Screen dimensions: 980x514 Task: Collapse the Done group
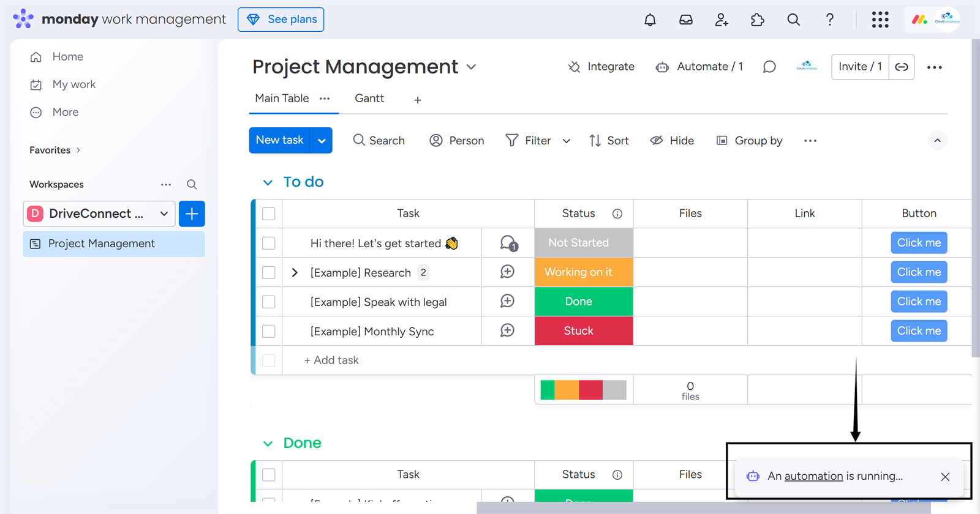(x=268, y=444)
